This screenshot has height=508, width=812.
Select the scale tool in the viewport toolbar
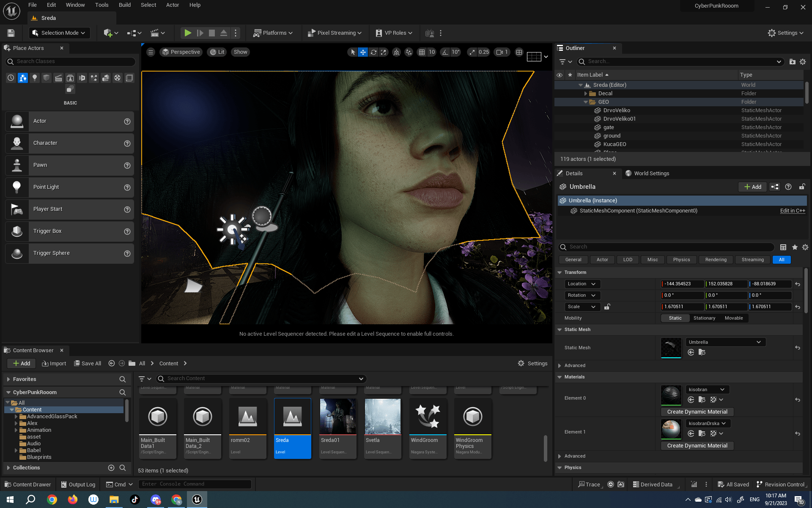pyautogui.click(x=384, y=52)
